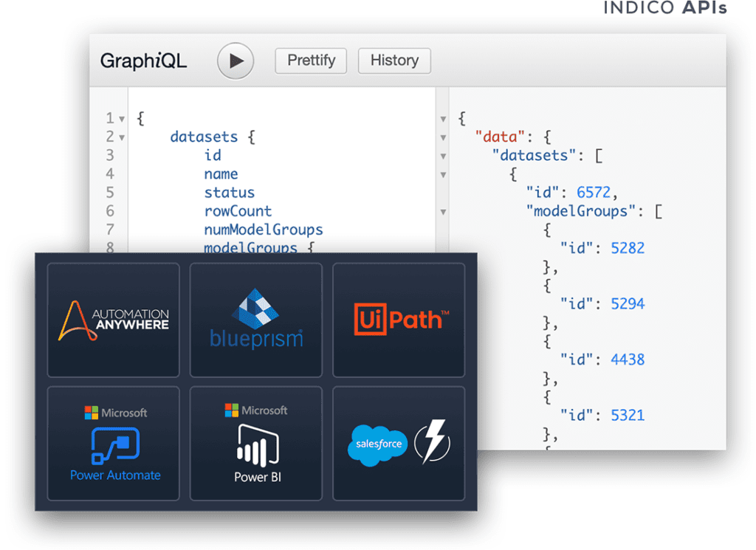Click the Salesforce cloud logo

377,444
